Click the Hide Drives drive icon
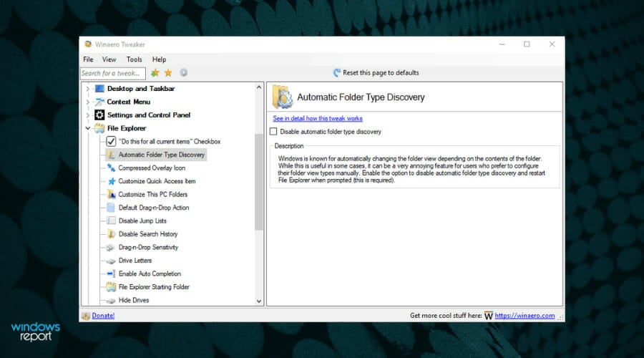 point(111,301)
